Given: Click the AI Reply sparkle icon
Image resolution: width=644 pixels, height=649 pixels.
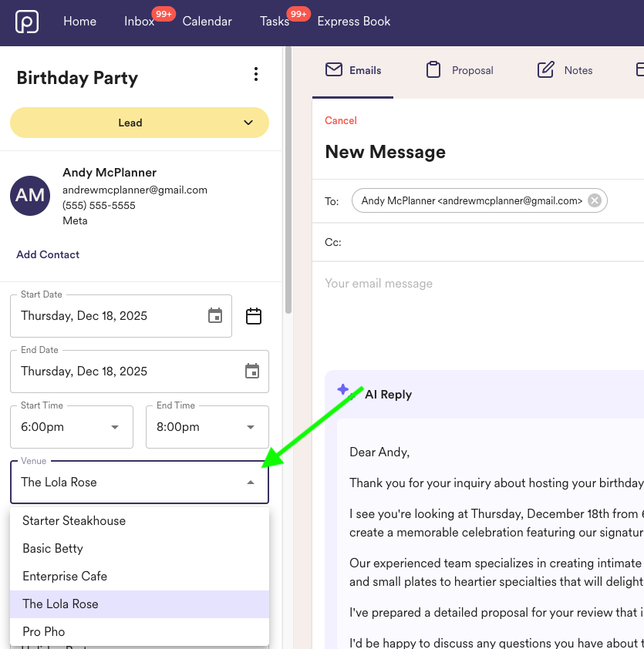Looking at the screenshot, I should click(x=342, y=390).
